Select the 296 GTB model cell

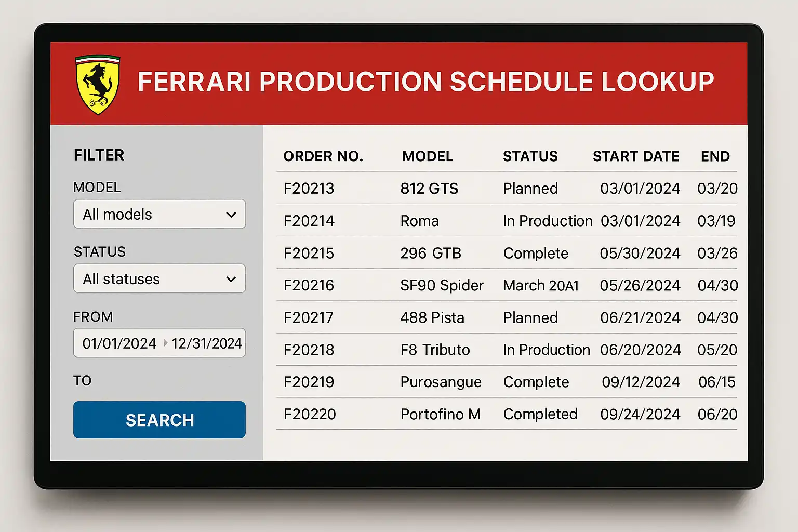tap(430, 253)
